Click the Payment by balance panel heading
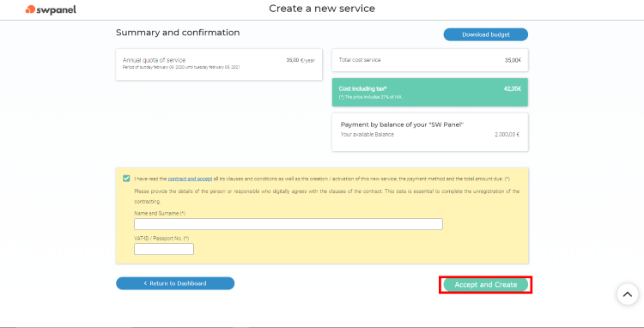Screen dimensions: 644x328 coord(402,125)
